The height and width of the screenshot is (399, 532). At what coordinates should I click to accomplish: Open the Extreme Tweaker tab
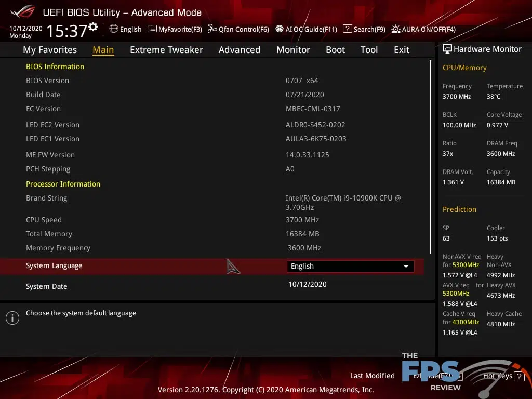tap(166, 50)
